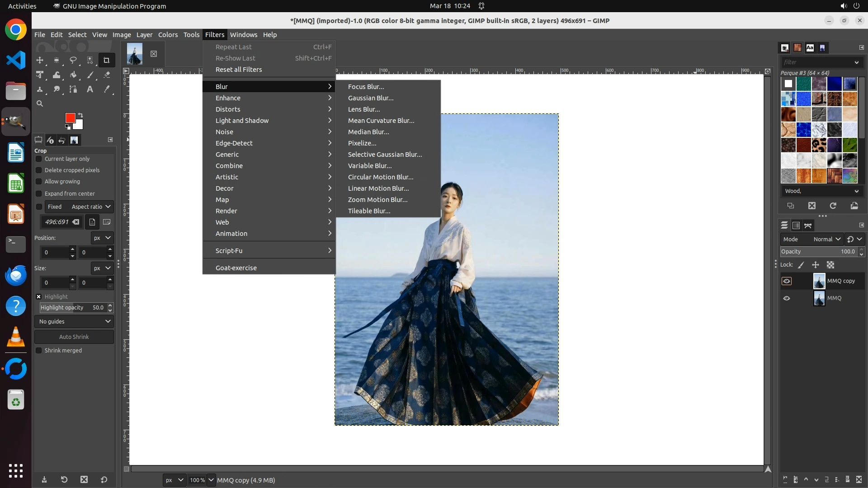Click the swap foreground/background colors arrow
This screenshot has height=488, width=868.
pyautogui.click(x=80, y=115)
